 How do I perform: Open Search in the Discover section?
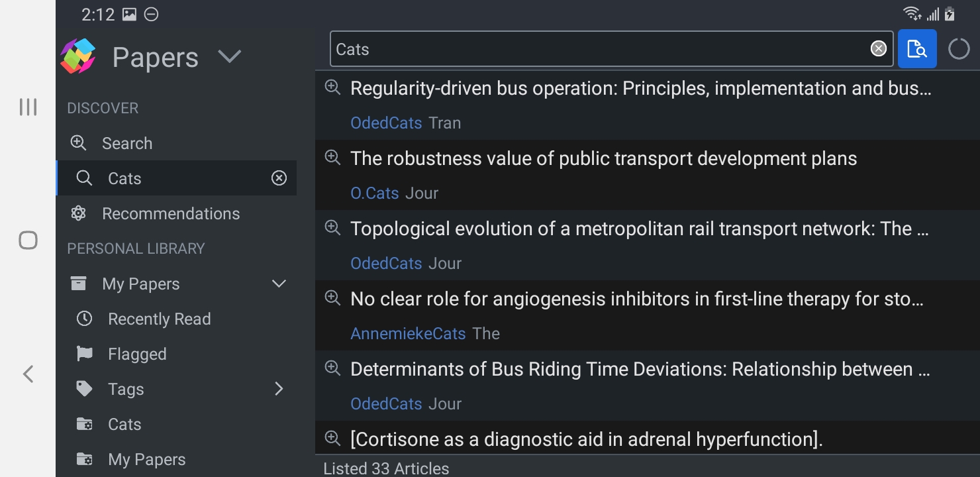click(126, 143)
